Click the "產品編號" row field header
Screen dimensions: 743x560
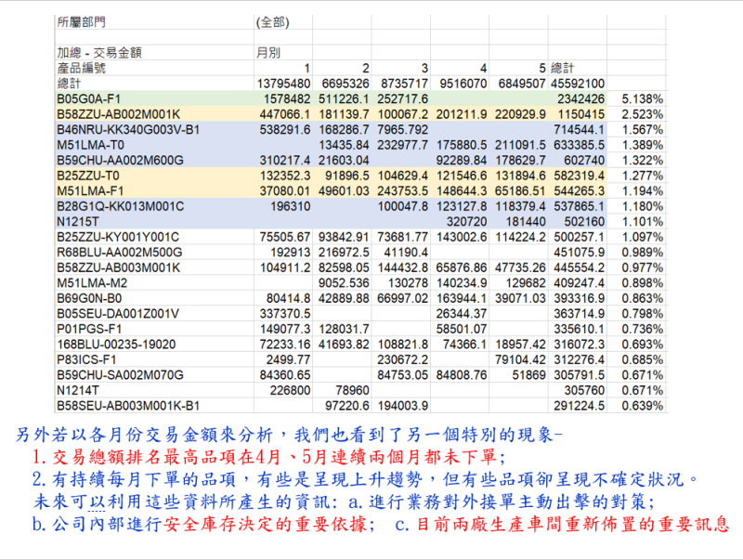click(x=81, y=68)
